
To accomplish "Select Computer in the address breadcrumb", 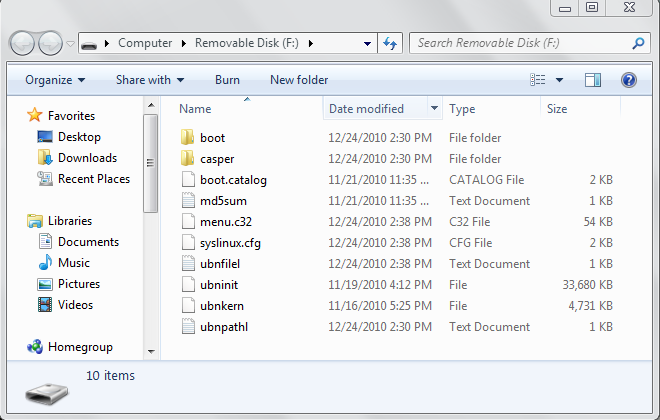I will click(x=145, y=43).
